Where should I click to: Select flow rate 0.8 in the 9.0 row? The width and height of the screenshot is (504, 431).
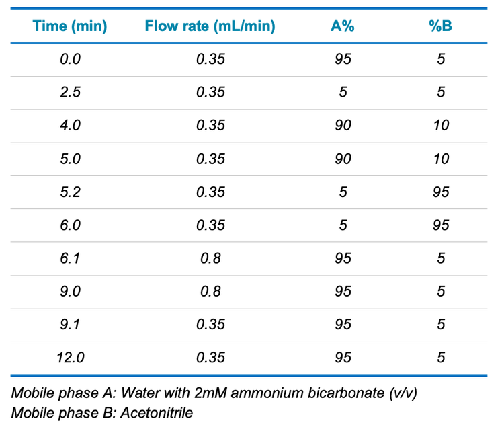click(x=210, y=292)
